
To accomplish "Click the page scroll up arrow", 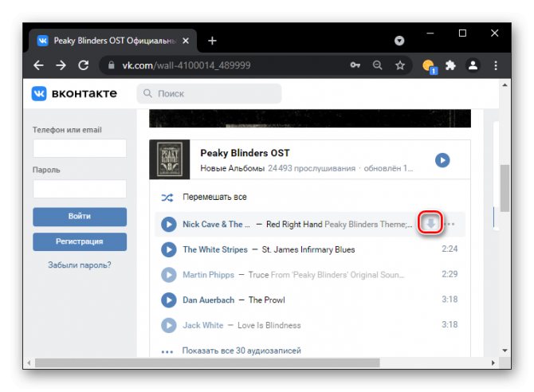I will click(505, 84).
